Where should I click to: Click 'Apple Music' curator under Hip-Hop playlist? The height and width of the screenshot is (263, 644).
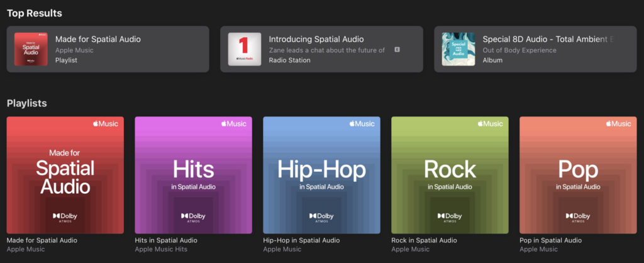tap(282, 249)
